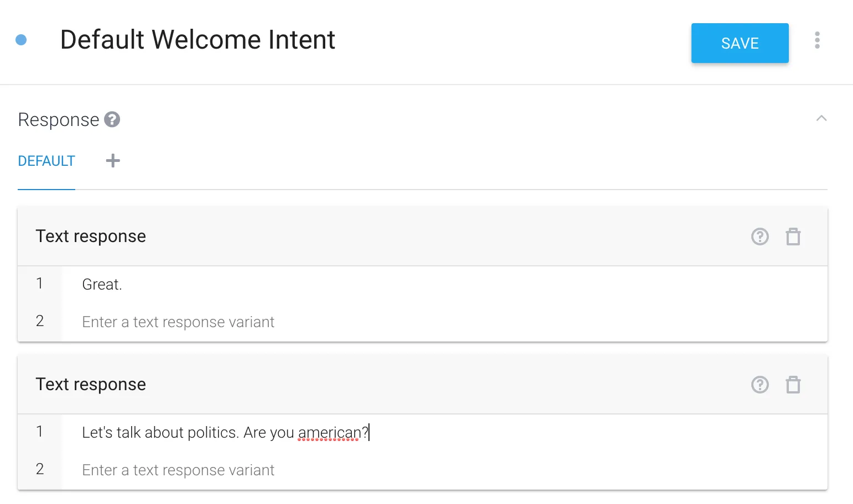This screenshot has height=504, width=853.
Task: Click the Response section heading
Action: pos(59,120)
